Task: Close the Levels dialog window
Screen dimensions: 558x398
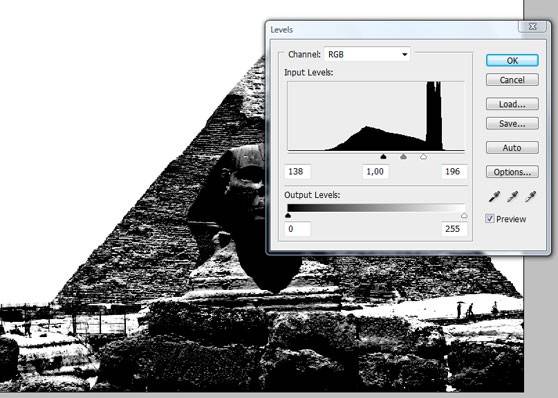Action: 532,27
